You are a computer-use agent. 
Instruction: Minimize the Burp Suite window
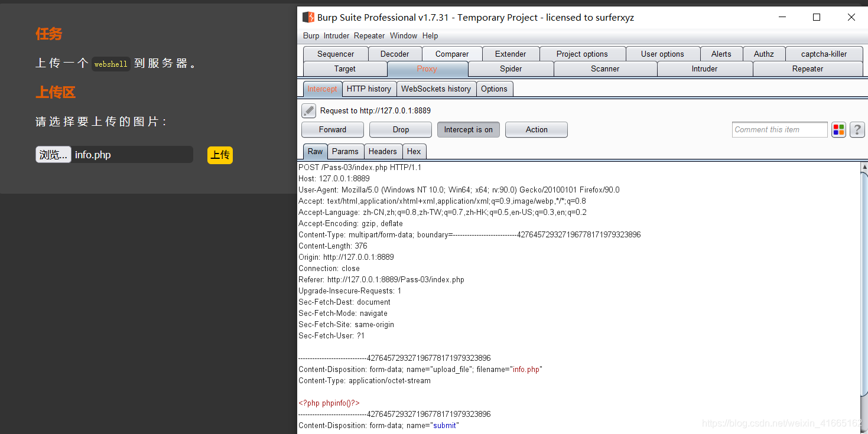pos(782,17)
